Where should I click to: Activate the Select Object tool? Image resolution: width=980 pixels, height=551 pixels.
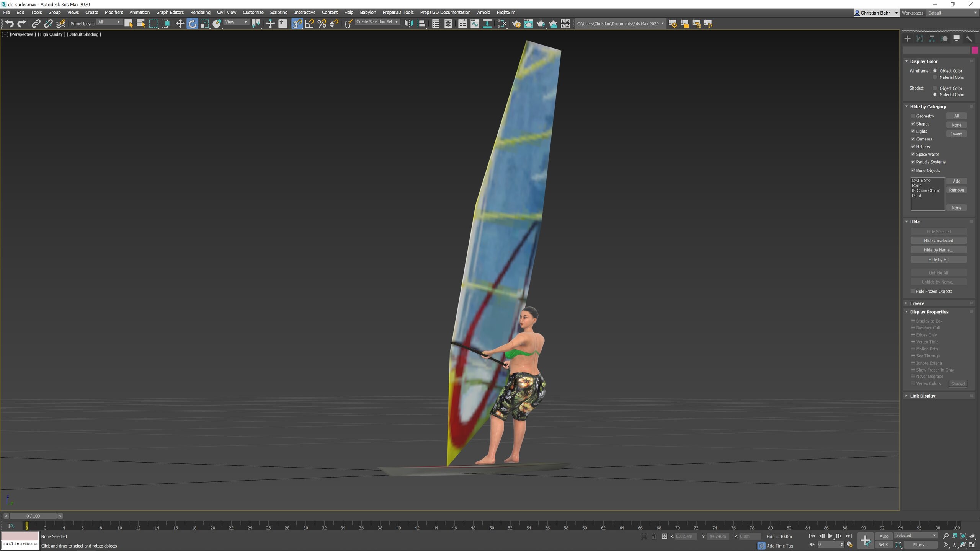click(129, 24)
